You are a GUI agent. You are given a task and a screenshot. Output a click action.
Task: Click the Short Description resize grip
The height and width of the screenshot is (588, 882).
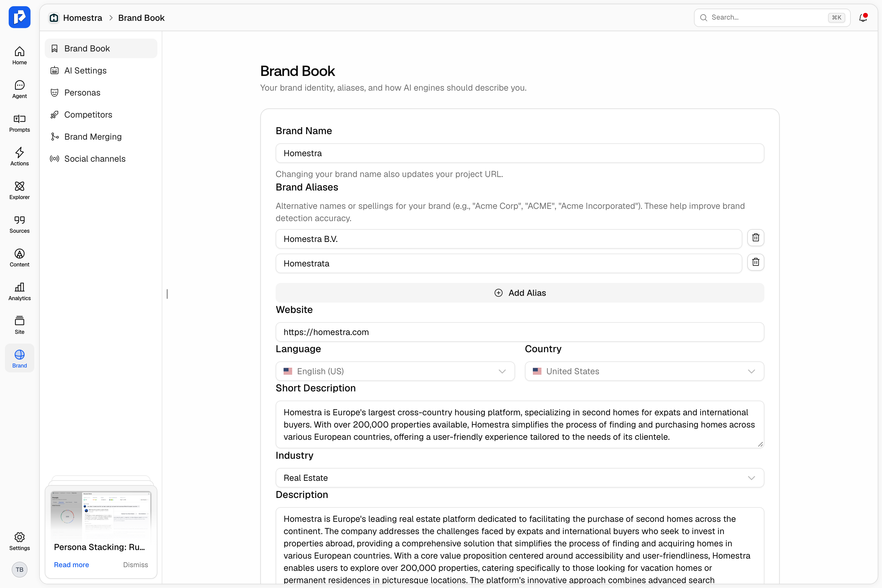coord(760,444)
